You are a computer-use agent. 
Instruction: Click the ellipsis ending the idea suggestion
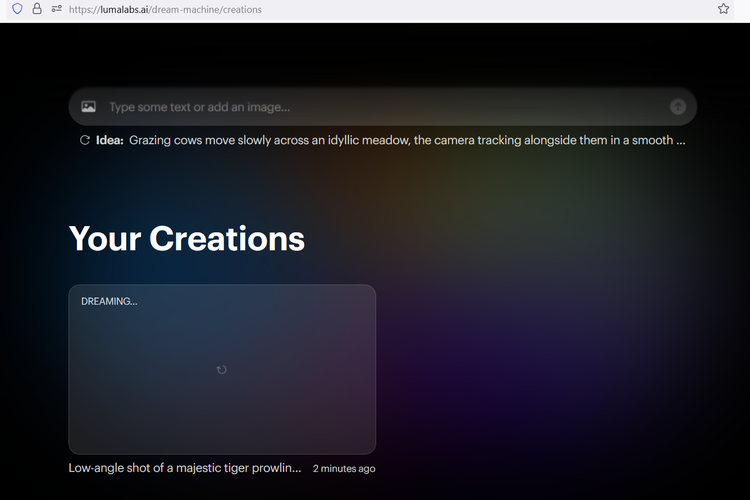pyautogui.click(x=681, y=141)
